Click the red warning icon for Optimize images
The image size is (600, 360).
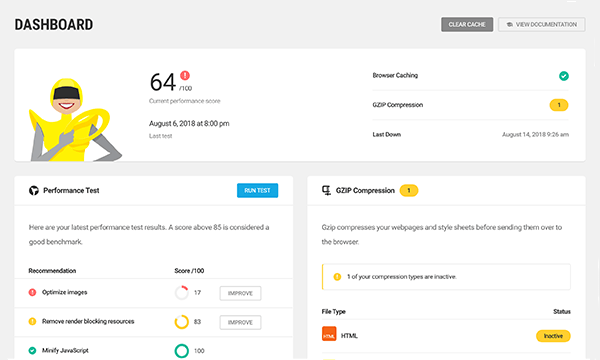click(x=32, y=292)
